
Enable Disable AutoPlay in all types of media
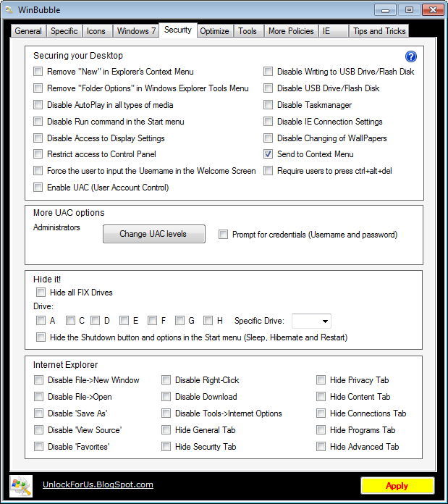pos(38,105)
